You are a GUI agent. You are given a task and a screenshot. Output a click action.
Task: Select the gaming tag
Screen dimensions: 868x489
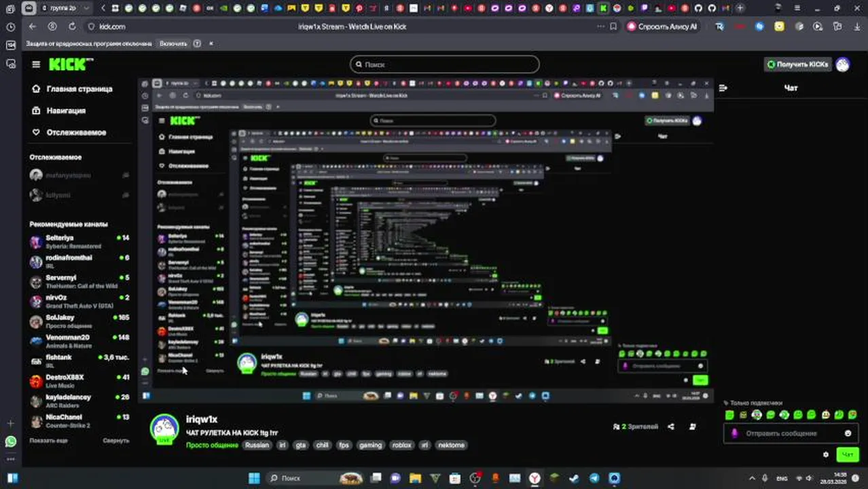tap(370, 445)
